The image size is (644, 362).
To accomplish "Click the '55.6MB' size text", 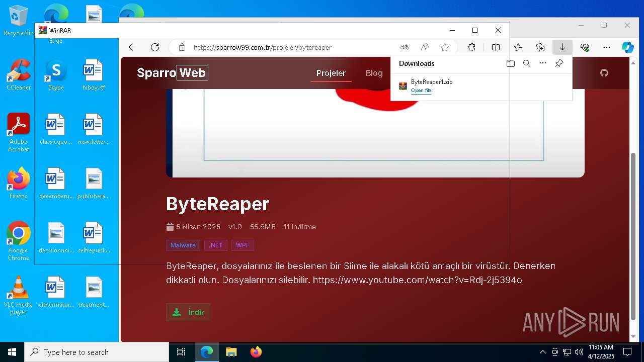I will pos(263,227).
